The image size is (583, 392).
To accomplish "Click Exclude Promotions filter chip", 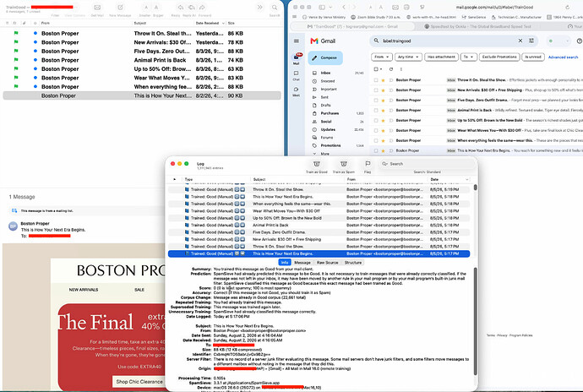I will coord(499,57).
